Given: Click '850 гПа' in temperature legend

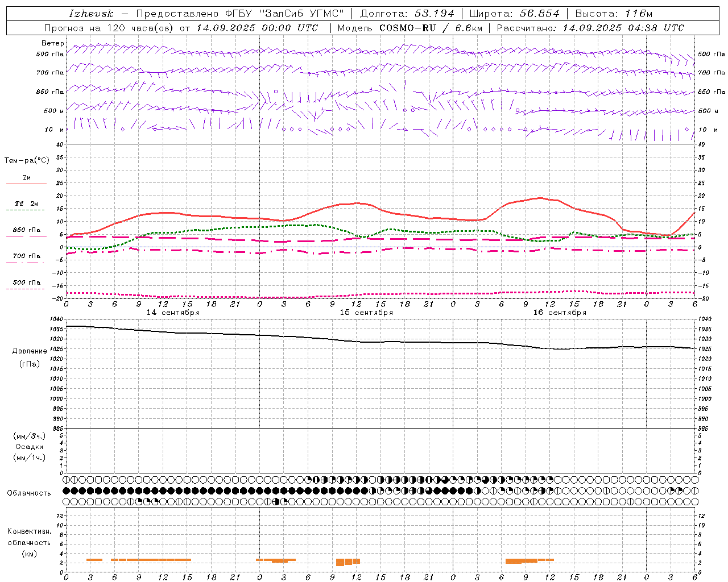Looking at the screenshot, I should 27,230.
